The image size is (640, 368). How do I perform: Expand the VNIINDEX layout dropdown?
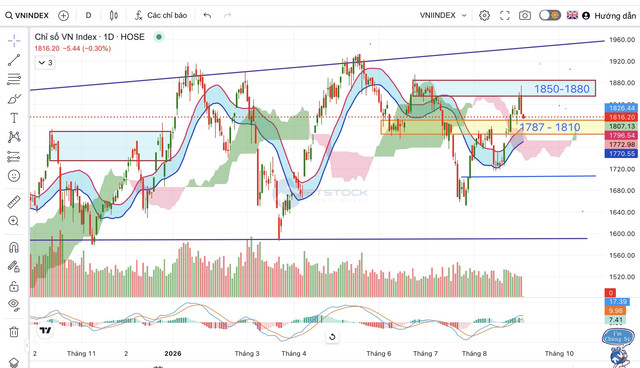point(443,16)
